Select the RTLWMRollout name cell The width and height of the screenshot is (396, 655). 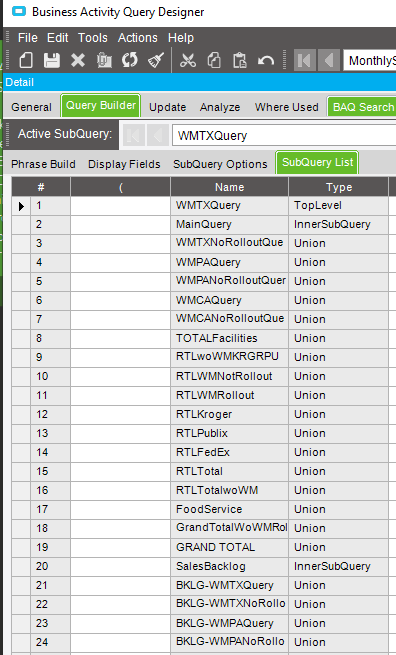[229, 396]
